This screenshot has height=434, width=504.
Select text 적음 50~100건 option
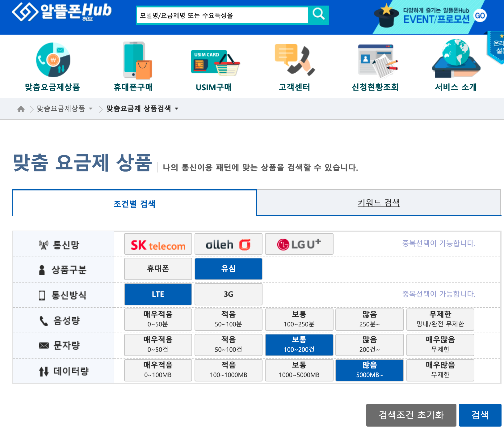click(x=229, y=345)
